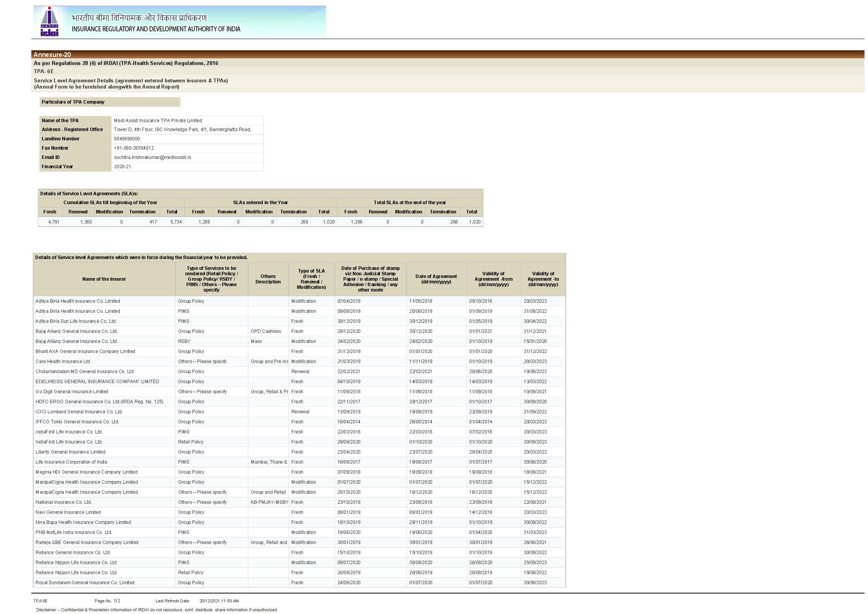Select 'Life Insurance Corporation of India' row

pos(299,462)
